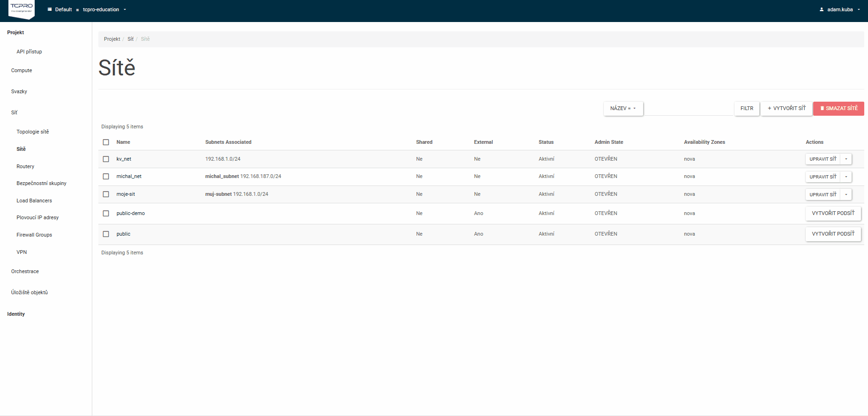This screenshot has width=868, height=416.
Task: Open the adam.kuba user menu
Action: [x=840, y=9]
